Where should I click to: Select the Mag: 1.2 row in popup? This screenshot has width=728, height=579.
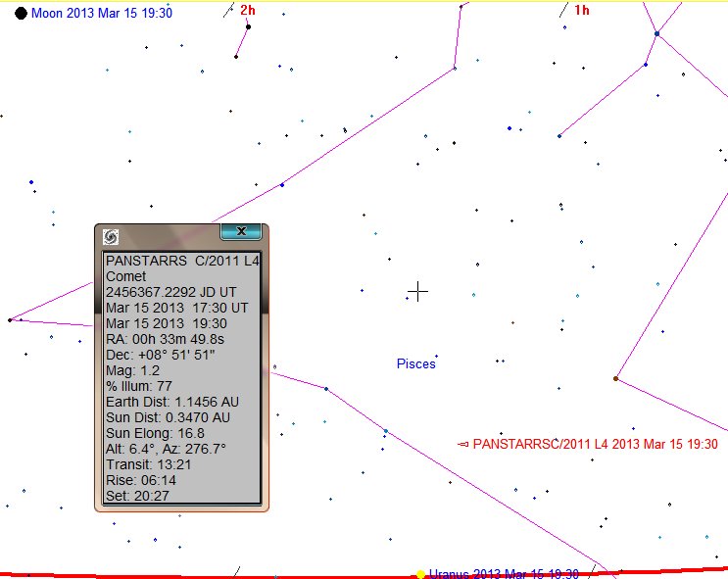[133, 370]
